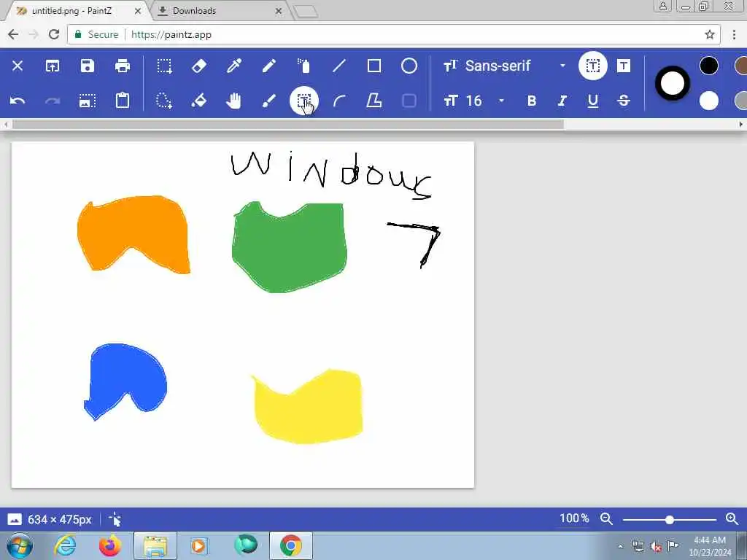Open Chrome's three-dot menu
The width and height of the screenshot is (747, 560).
(734, 34)
